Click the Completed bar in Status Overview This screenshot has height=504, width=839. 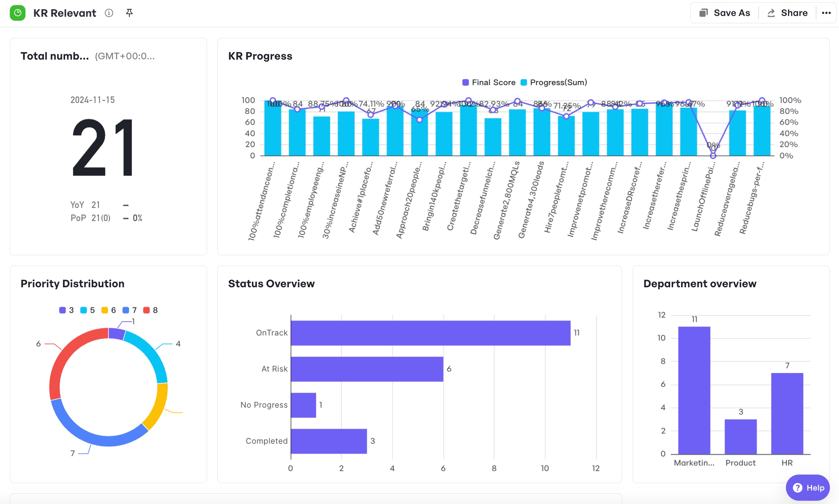click(329, 441)
